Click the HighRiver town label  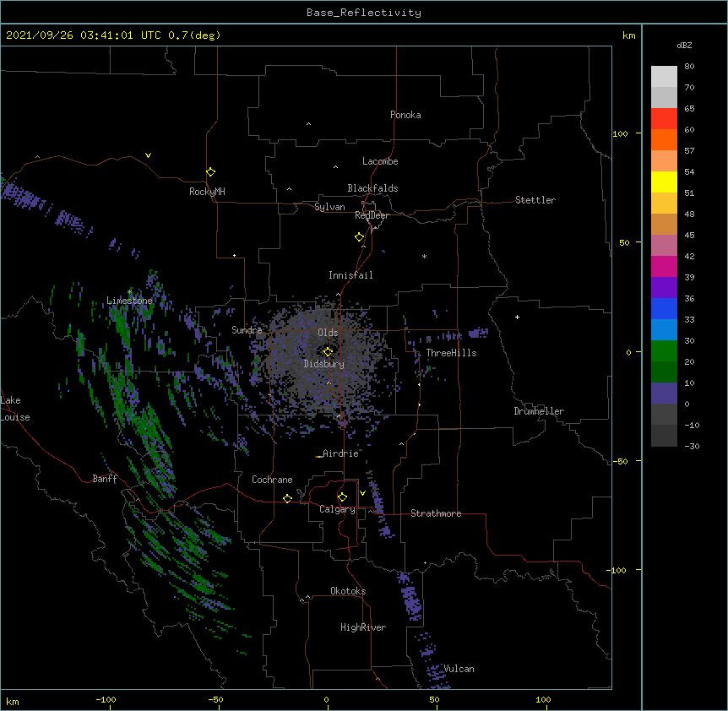coord(363,627)
